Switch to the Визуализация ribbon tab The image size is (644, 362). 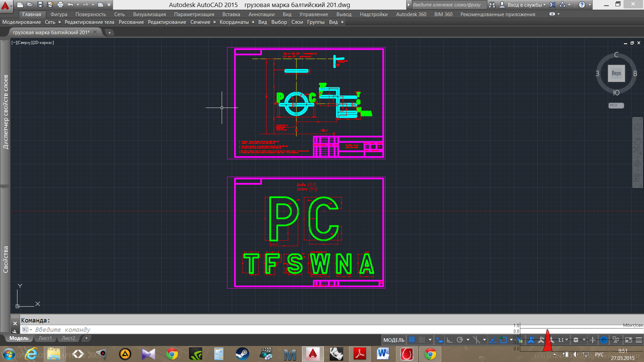click(x=150, y=14)
